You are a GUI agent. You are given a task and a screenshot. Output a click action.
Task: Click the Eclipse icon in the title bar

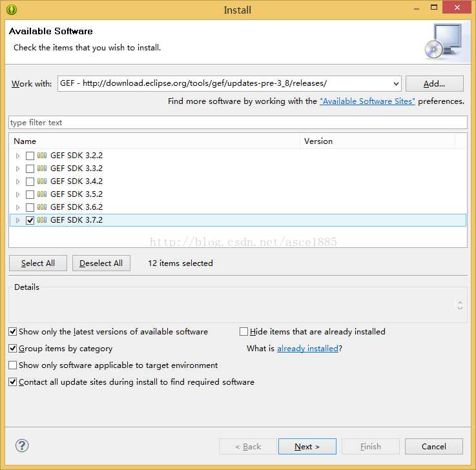click(x=12, y=10)
